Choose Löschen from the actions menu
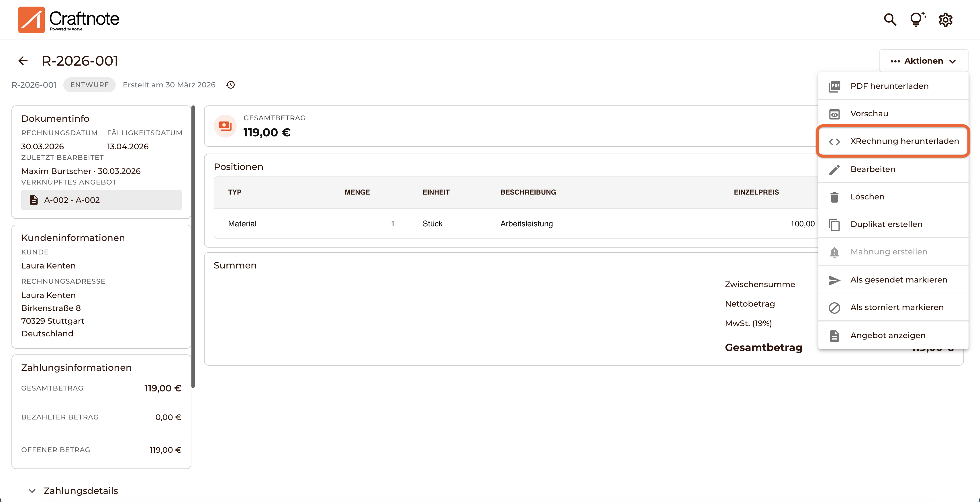This screenshot has width=980, height=502. coord(867,197)
